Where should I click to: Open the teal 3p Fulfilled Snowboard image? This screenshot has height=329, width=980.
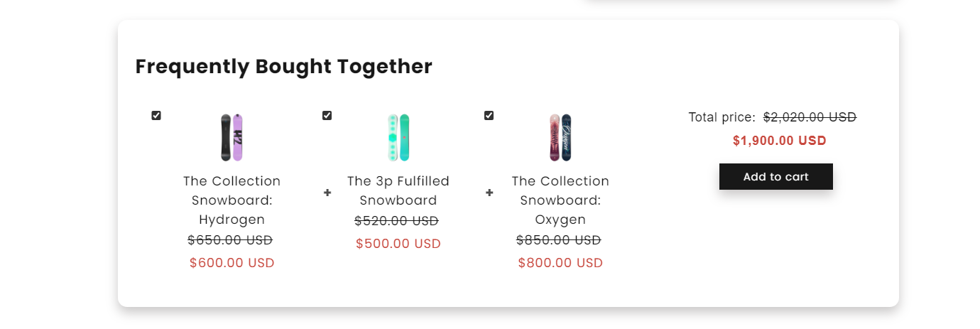(398, 137)
